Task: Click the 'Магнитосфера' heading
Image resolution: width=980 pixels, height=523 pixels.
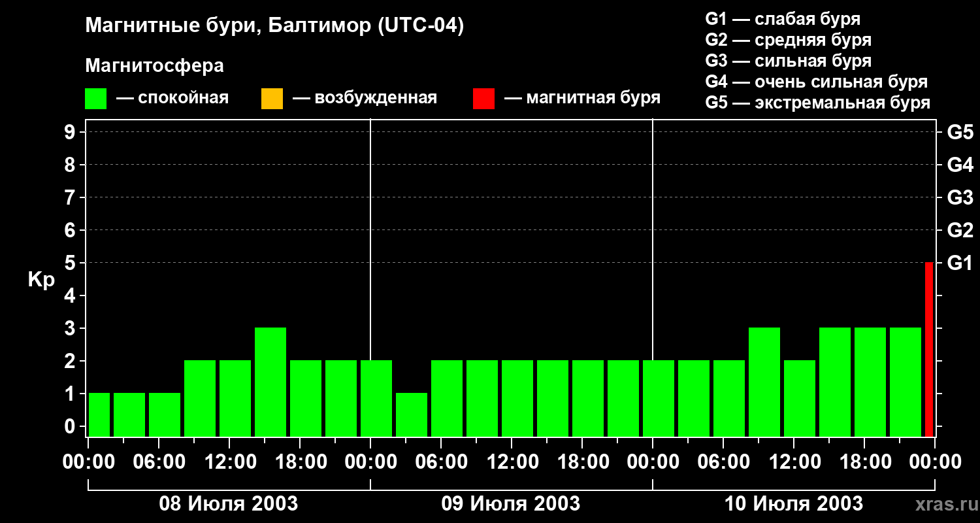Action: [154, 66]
